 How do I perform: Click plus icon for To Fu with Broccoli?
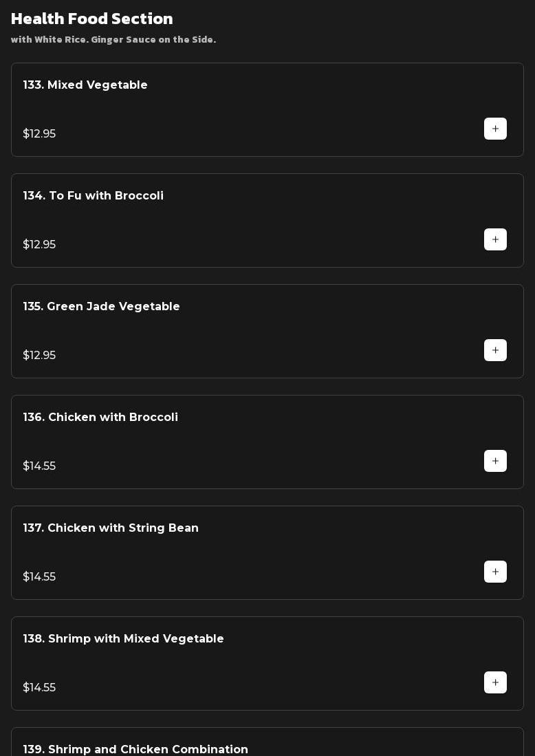(495, 239)
